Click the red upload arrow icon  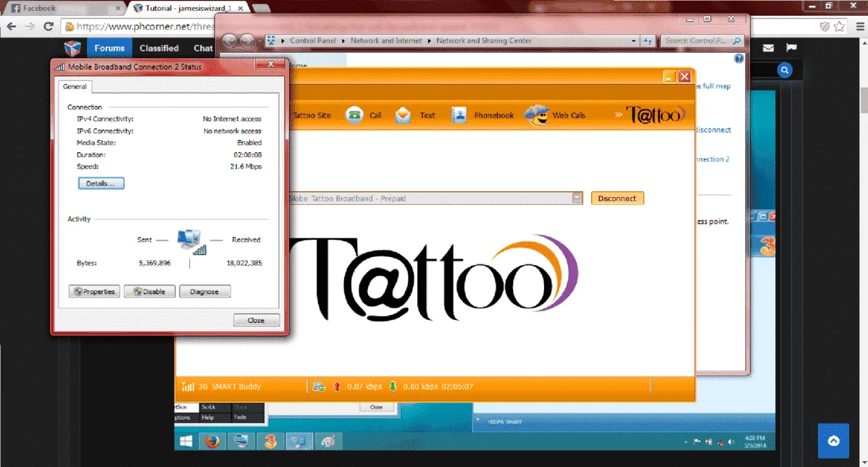tap(337, 387)
